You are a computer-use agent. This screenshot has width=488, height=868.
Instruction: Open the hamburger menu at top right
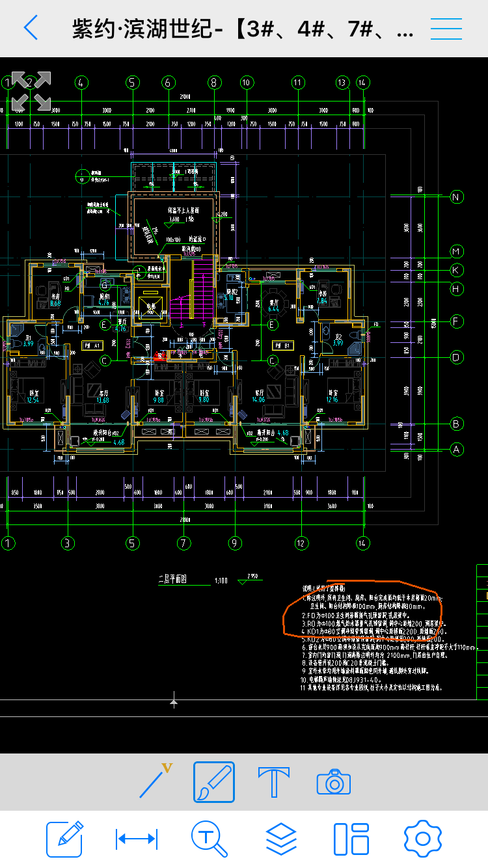click(446, 29)
